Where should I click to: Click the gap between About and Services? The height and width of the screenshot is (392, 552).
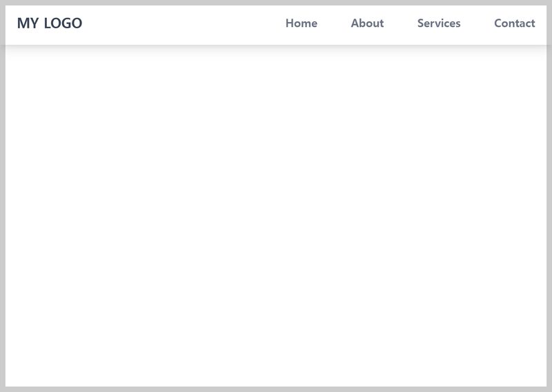tap(401, 23)
